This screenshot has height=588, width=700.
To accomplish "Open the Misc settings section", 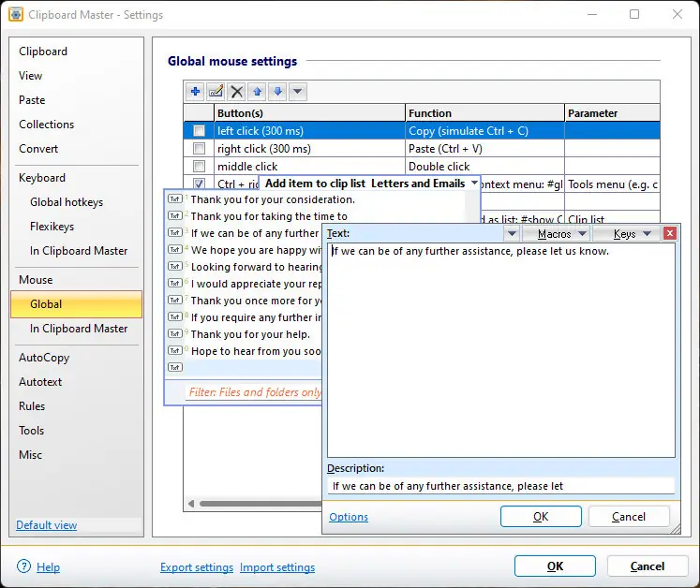I will (x=30, y=455).
